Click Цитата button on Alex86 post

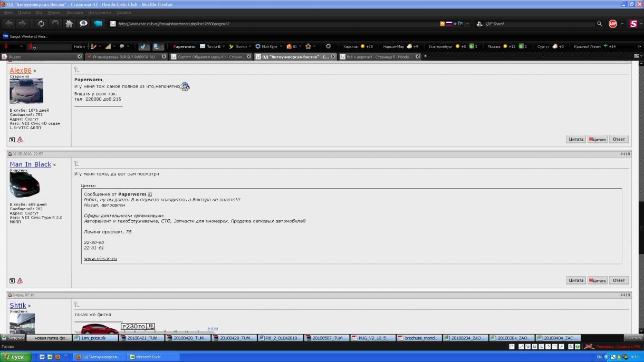pos(576,139)
